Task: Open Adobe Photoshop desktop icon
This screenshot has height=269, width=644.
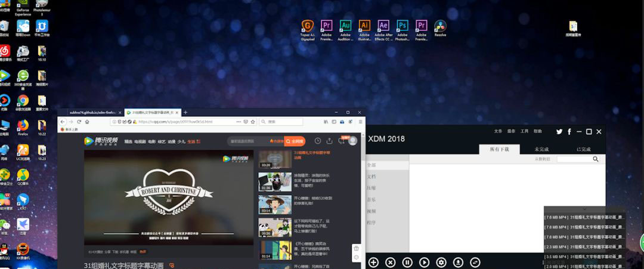Action: tap(402, 30)
